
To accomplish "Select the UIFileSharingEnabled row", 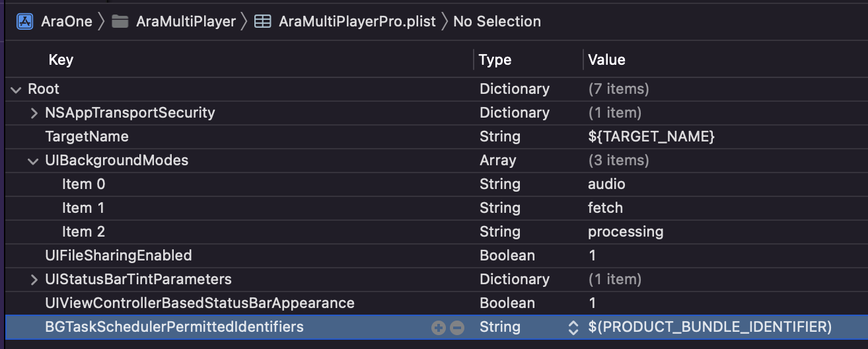I will [118, 256].
